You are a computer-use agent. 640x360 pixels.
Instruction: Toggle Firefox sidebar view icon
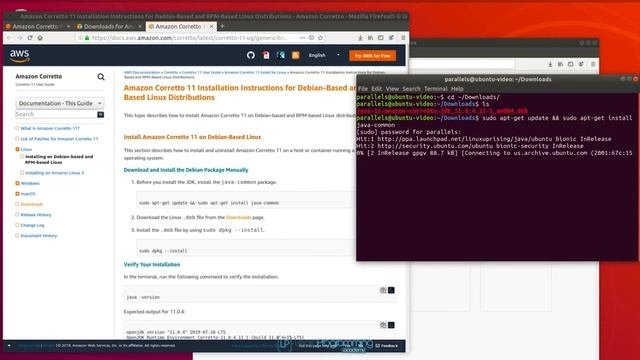pos(380,38)
